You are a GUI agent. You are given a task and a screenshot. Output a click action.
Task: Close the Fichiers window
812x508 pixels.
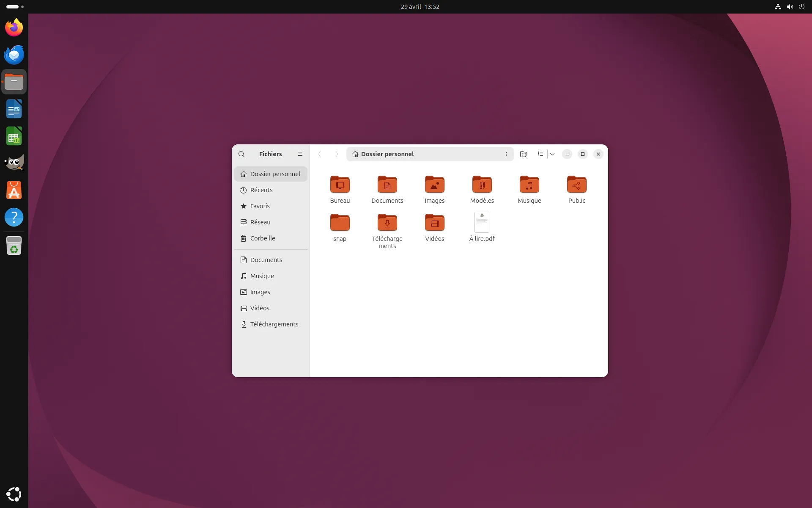point(598,154)
